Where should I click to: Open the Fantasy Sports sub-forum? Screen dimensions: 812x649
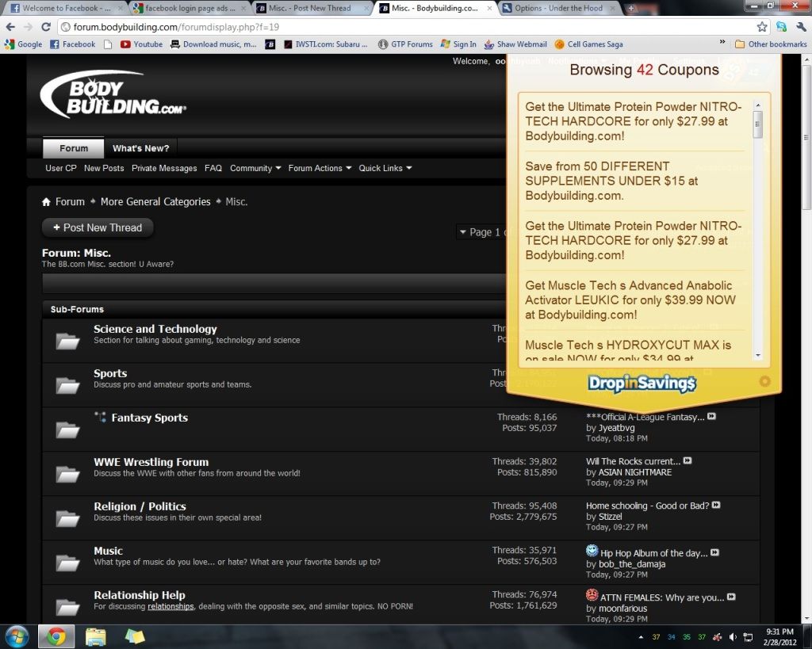click(150, 418)
